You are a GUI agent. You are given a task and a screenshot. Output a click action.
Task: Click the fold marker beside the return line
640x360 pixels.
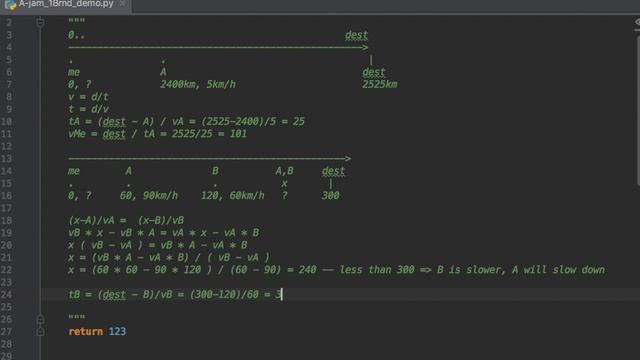[40, 331]
